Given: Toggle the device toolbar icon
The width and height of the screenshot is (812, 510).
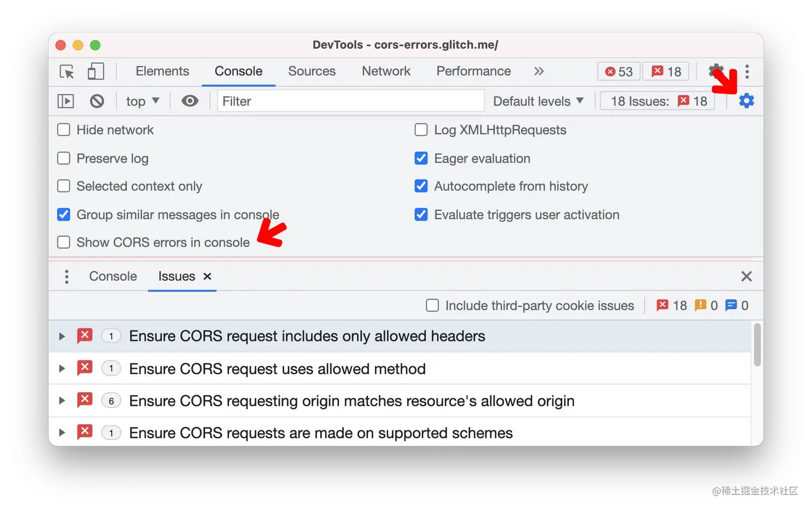Looking at the screenshot, I should (96, 71).
